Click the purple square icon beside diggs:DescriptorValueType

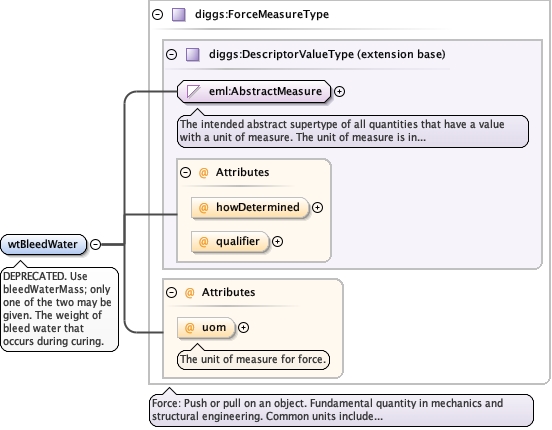pyautogui.click(x=193, y=55)
